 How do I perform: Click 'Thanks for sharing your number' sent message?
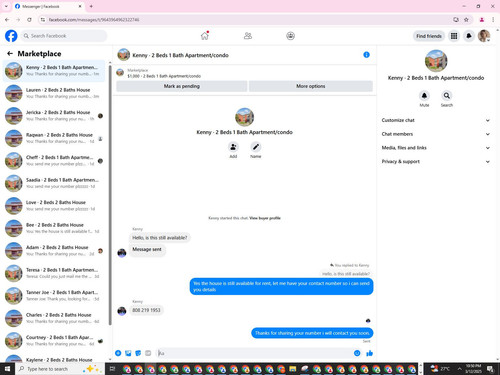pos(312,333)
